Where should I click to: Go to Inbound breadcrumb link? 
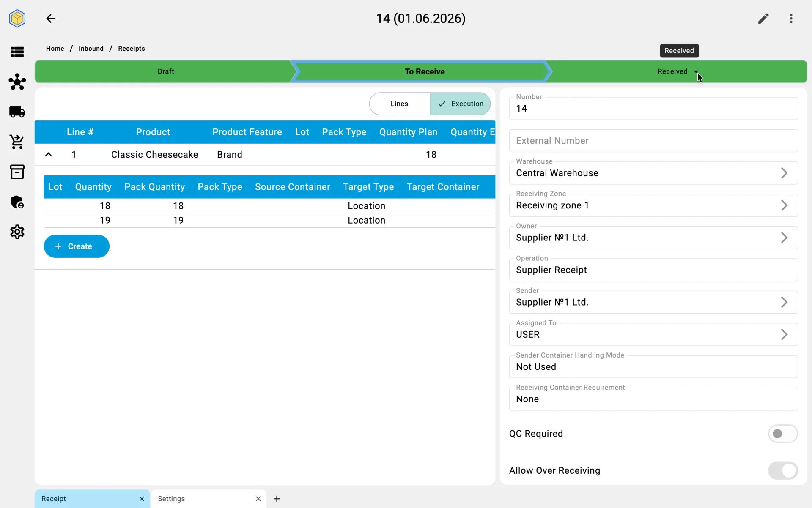(x=91, y=49)
